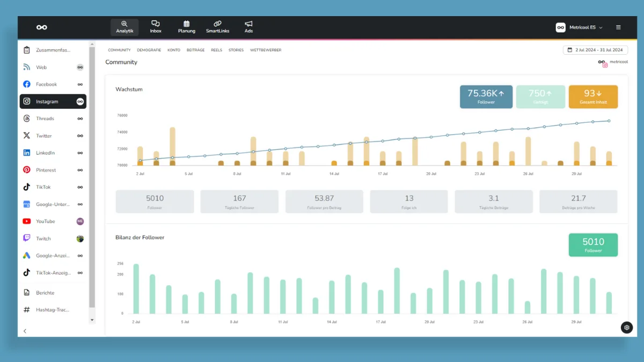Open Hashtag-Tracker in the sidebar
644x362 pixels.
coord(53,309)
